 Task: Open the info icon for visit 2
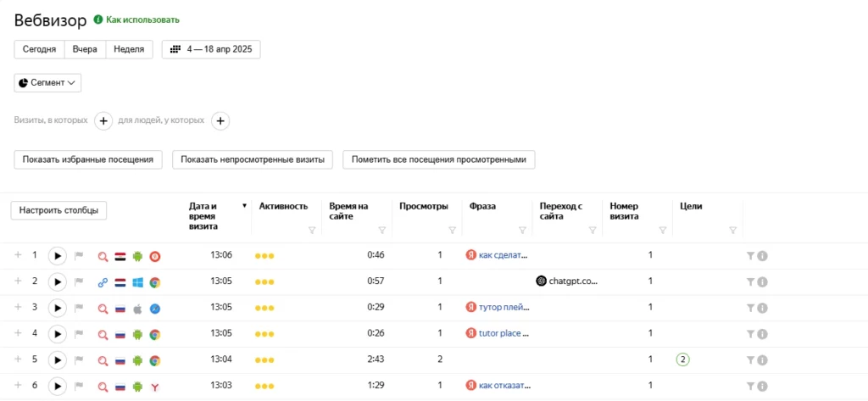(762, 282)
